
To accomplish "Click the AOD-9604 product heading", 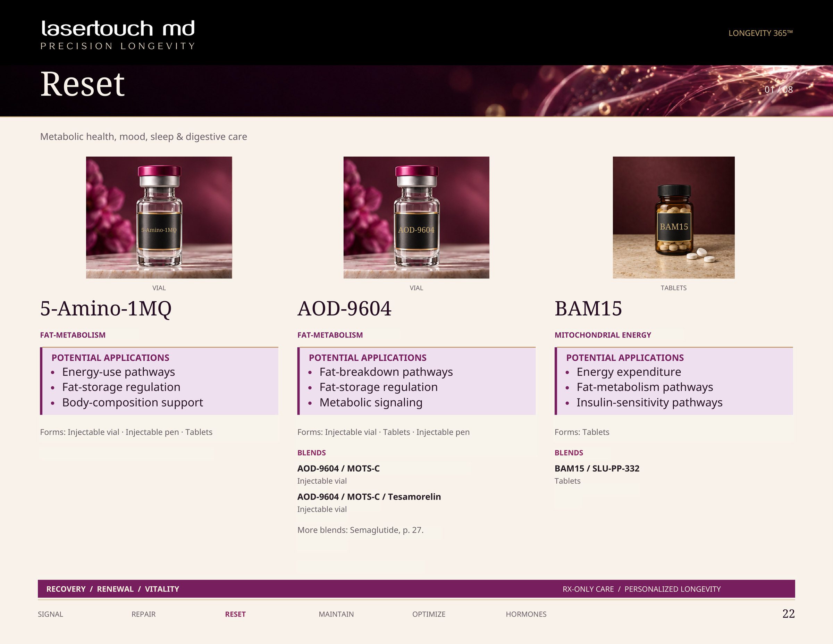I will (x=344, y=308).
